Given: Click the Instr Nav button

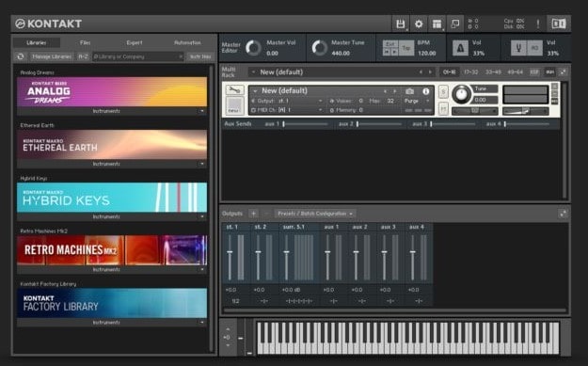Looking at the screenshot, I should tap(200, 56).
